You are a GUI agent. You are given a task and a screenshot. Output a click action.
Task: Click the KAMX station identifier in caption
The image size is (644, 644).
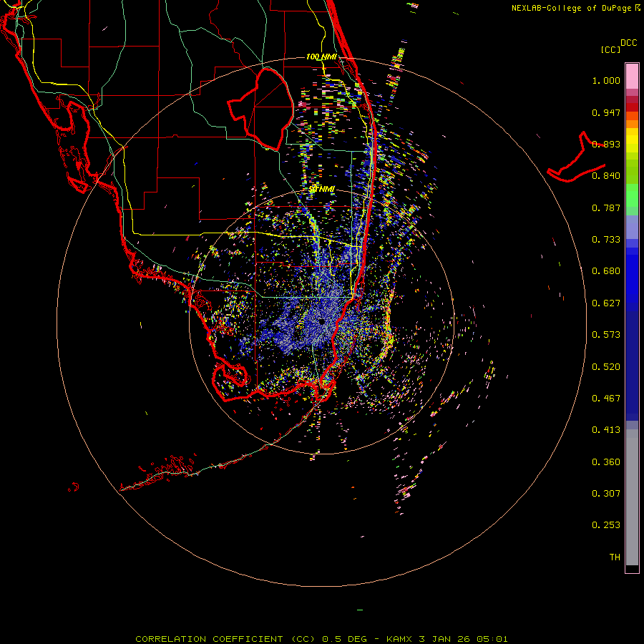[399, 639]
